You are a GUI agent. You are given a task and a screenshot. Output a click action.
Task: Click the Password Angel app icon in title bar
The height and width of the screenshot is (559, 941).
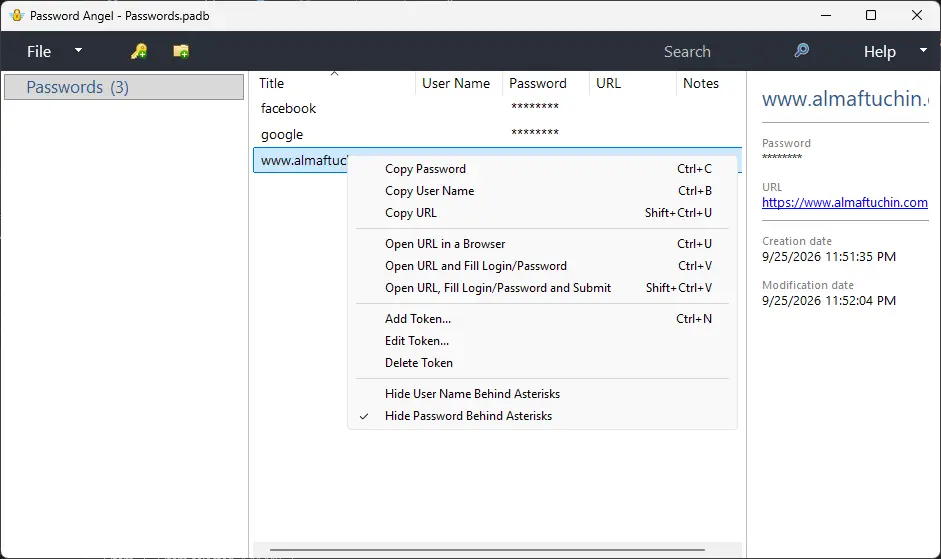click(17, 16)
